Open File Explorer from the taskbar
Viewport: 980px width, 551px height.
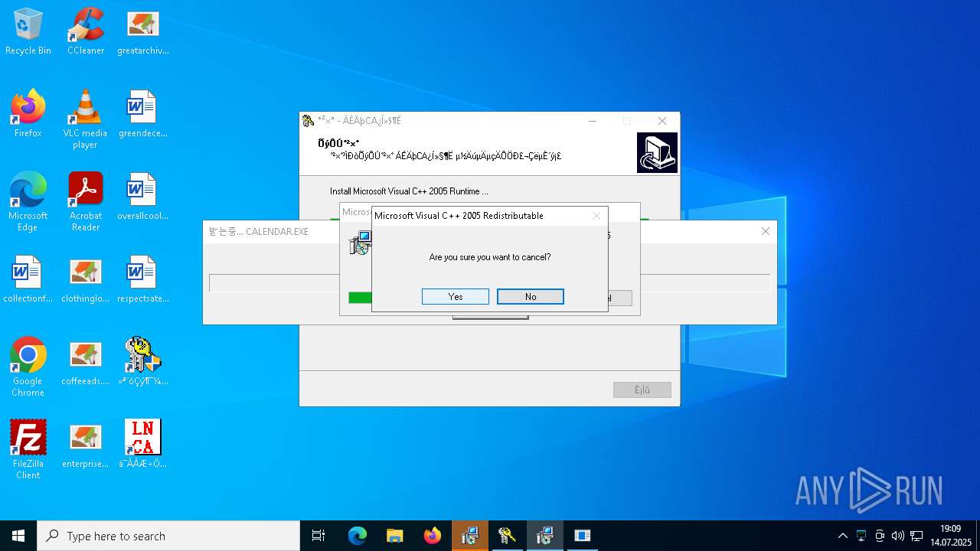pyautogui.click(x=395, y=536)
